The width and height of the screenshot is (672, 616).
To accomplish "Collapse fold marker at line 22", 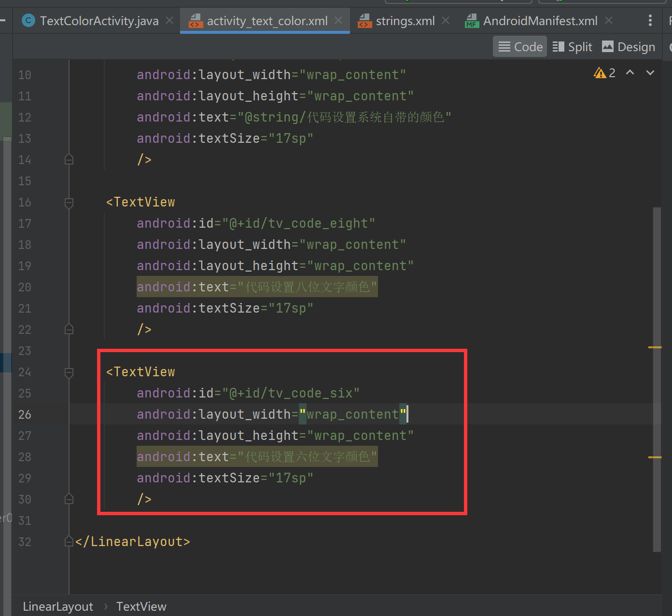I will [69, 329].
